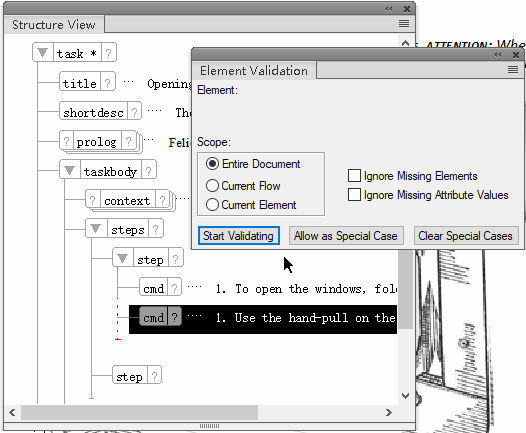526x433 pixels.
Task: Collapse the steps element triangle
Action: coord(96,229)
